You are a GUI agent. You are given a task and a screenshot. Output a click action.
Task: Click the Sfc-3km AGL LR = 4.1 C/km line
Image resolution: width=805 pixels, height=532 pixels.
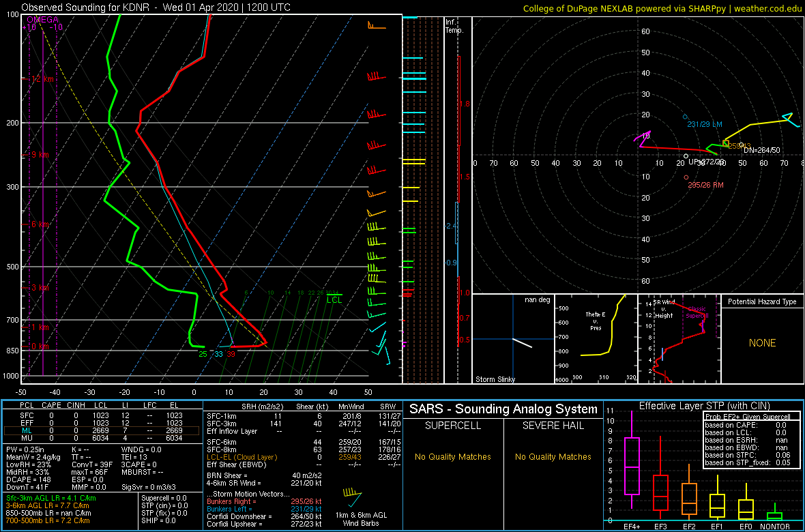51,498
